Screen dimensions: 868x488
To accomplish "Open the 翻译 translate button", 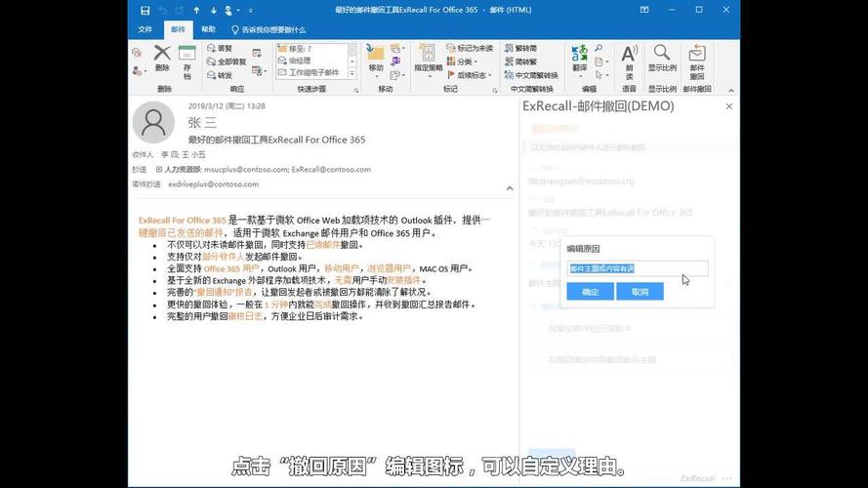I will coord(579,60).
